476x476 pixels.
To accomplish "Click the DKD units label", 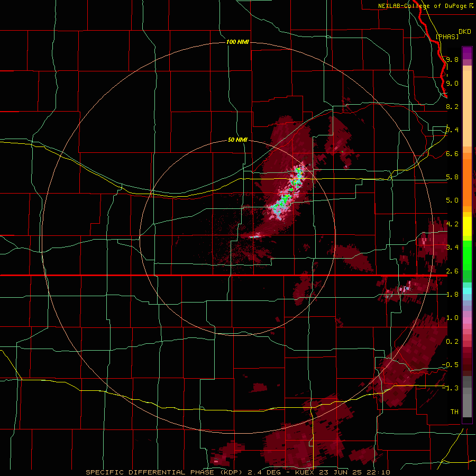I will click(465, 32).
